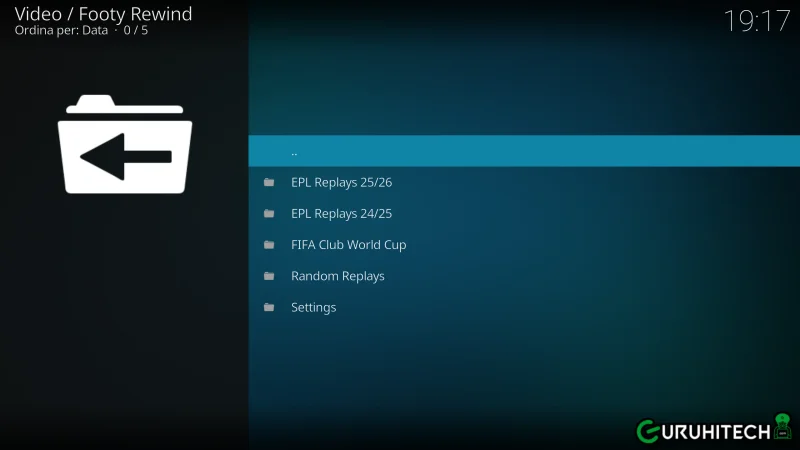Open the Random Replays entry

(x=524, y=276)
